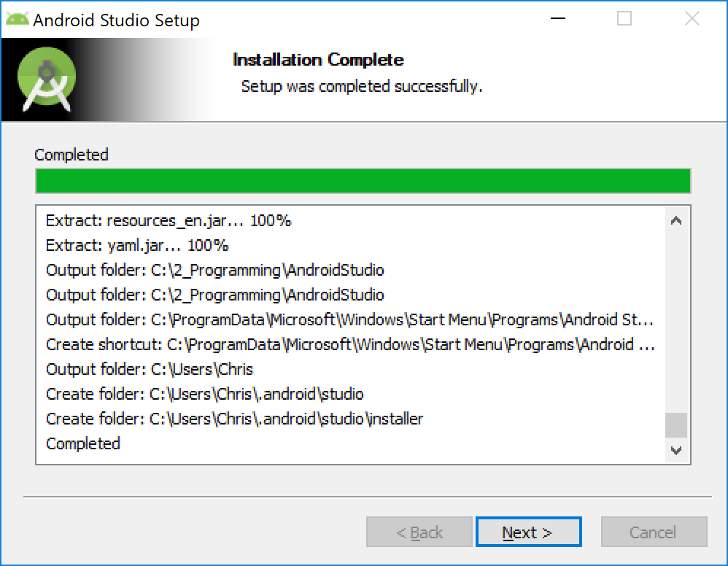The image size is (728, 566).
Task: Select the 'Extract: yaml.jar... 100%' log entry
Action: click(x=137, y=245)
